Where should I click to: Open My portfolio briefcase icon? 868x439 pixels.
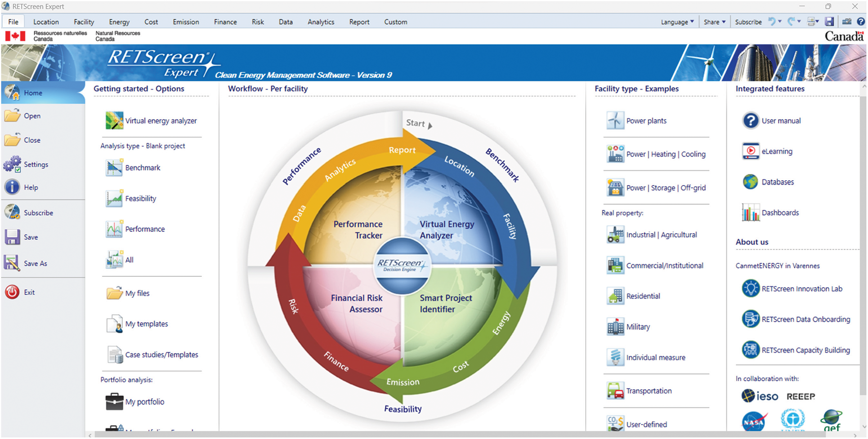114,402
